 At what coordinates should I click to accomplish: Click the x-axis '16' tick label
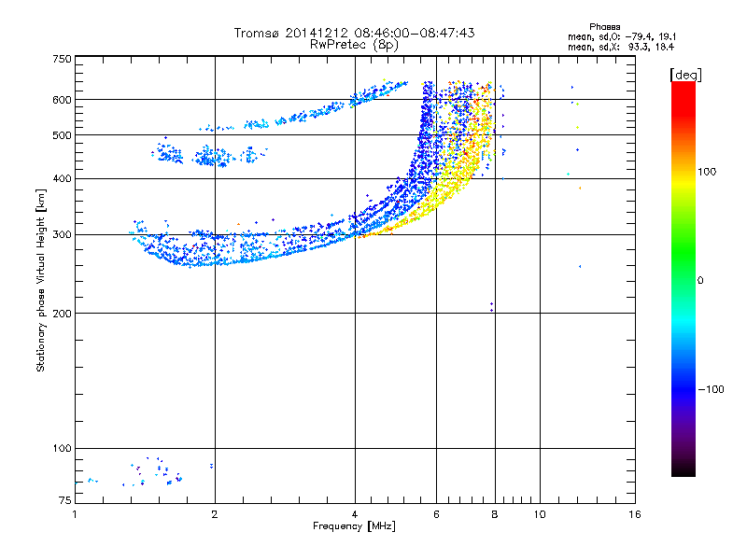(635, 514)
